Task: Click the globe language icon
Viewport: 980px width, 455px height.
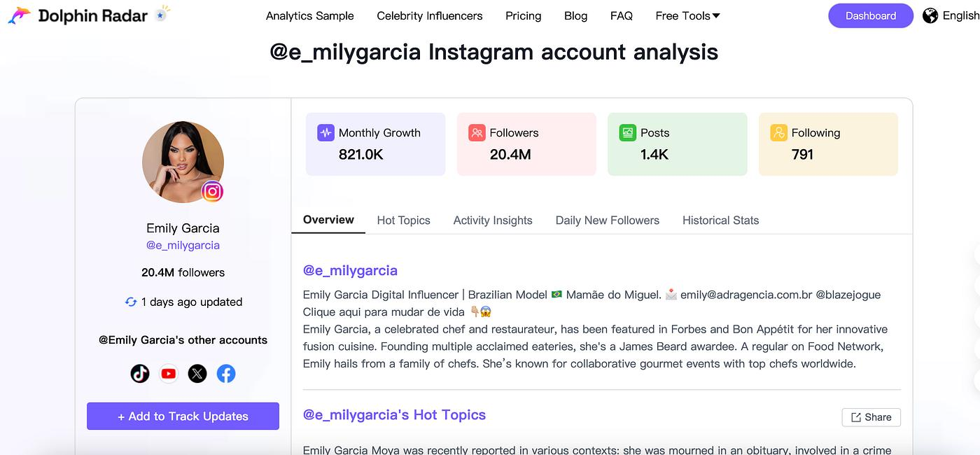Action: click(x=930, y=15)
